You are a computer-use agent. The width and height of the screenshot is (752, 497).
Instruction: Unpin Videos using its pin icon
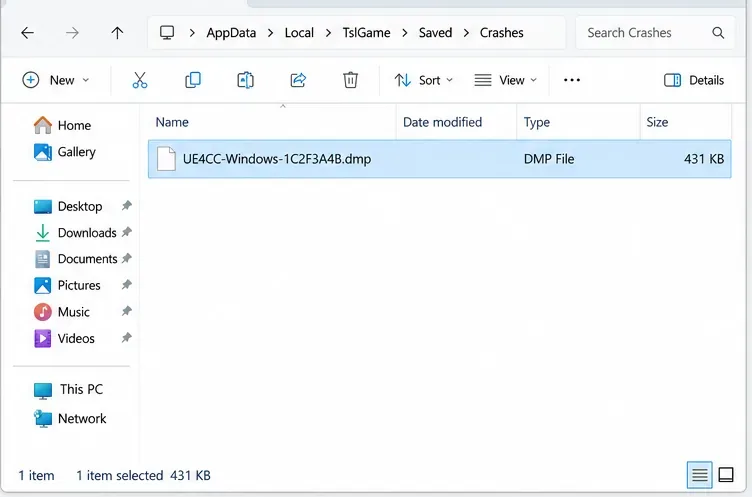coord(126,338)
